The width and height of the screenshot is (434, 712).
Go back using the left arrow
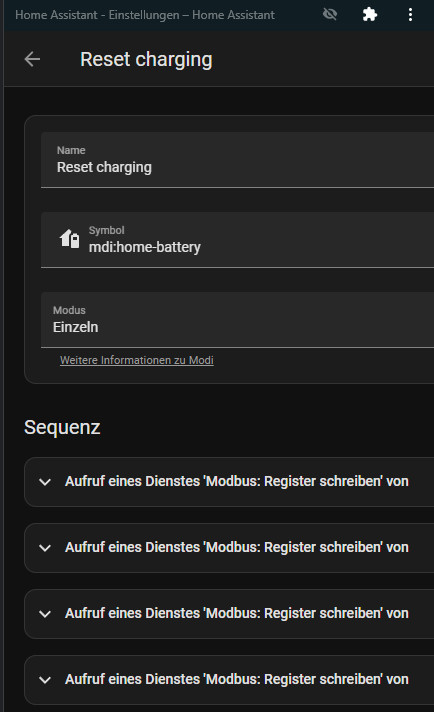point(32,59)
